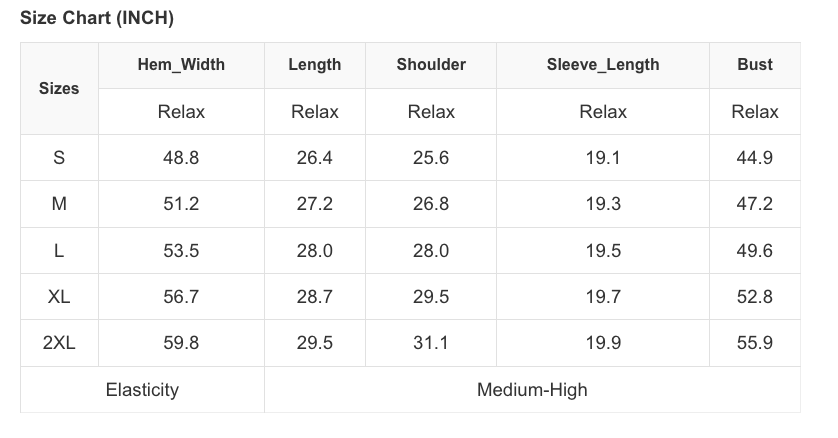
Task: Select the Shoulder column header
Action: click(x=431, y=65)
